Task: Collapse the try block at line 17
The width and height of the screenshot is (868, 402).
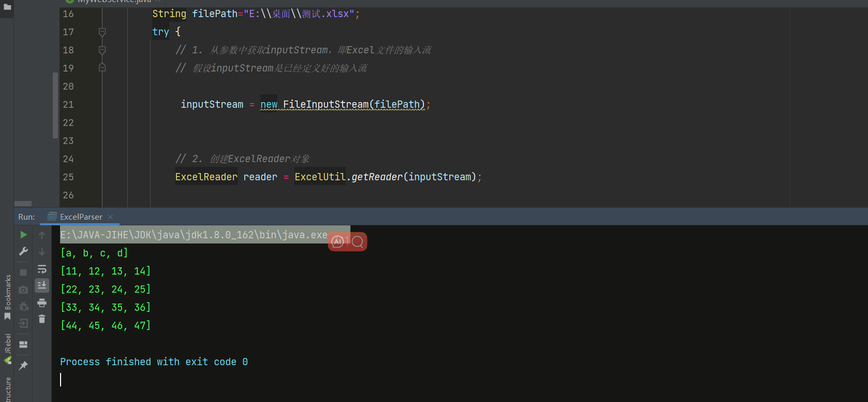Action: (102, 32)
